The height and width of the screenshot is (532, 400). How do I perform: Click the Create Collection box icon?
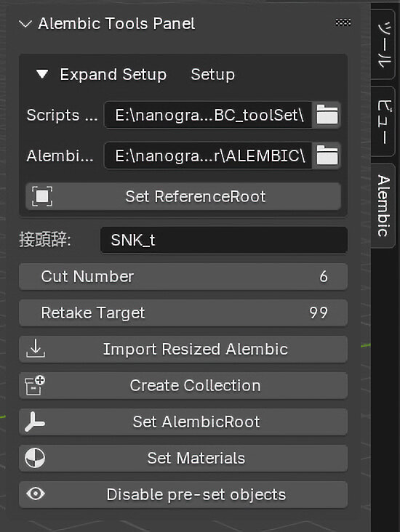tap(36, 385)
